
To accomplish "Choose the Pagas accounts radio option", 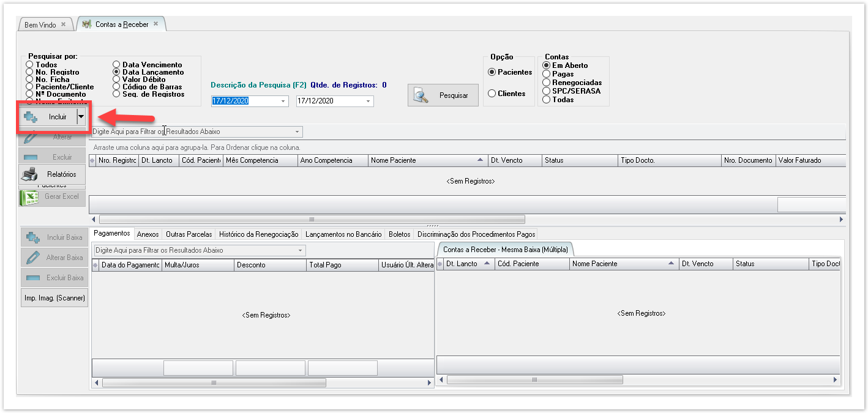I will point(547,74).
